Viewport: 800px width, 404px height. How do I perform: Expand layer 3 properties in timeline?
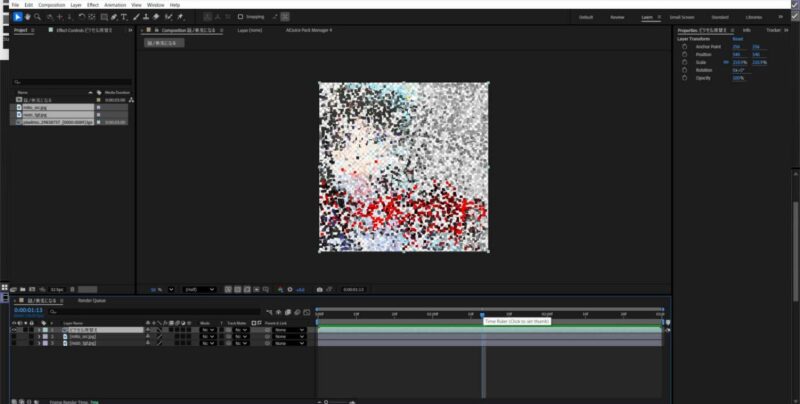(x=39, y=343)
